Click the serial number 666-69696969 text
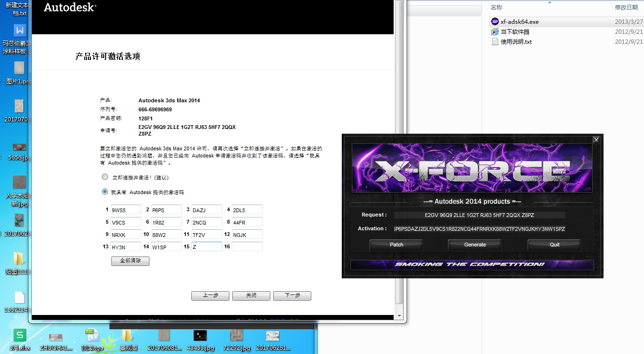The image size is (644, 354). pyautogui.click(x=155, y=109)
